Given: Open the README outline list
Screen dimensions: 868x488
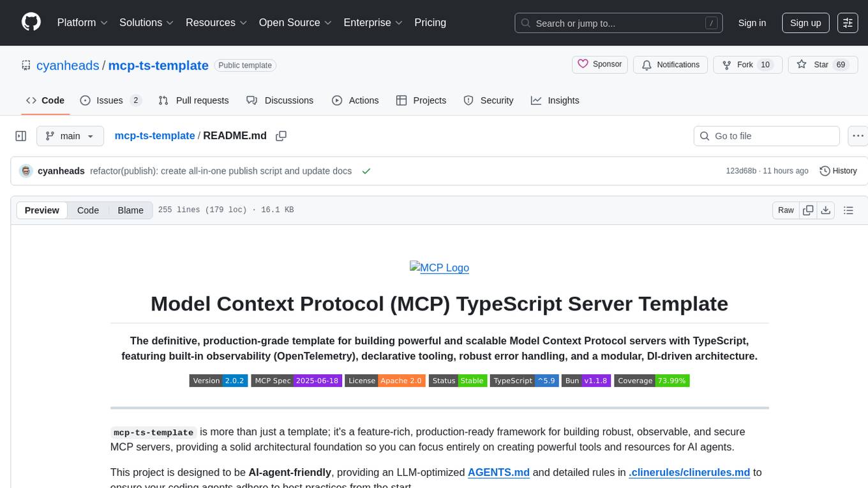Looking at the screenshot, I should pos(848,210).
